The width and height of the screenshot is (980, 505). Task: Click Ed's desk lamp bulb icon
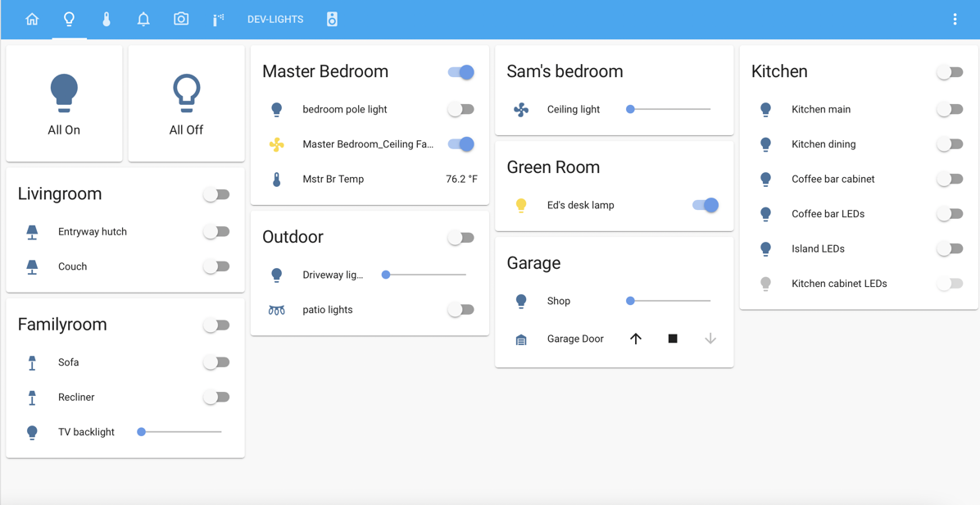tap(521, 206)
